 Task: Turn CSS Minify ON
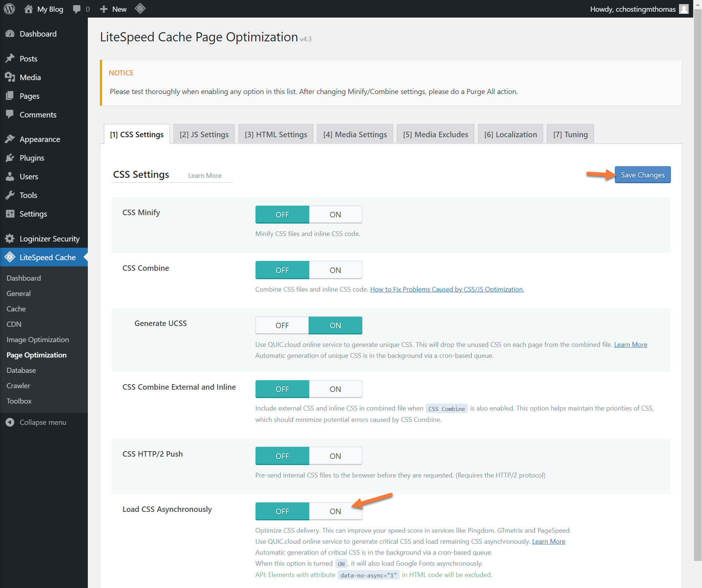(335, 214)
